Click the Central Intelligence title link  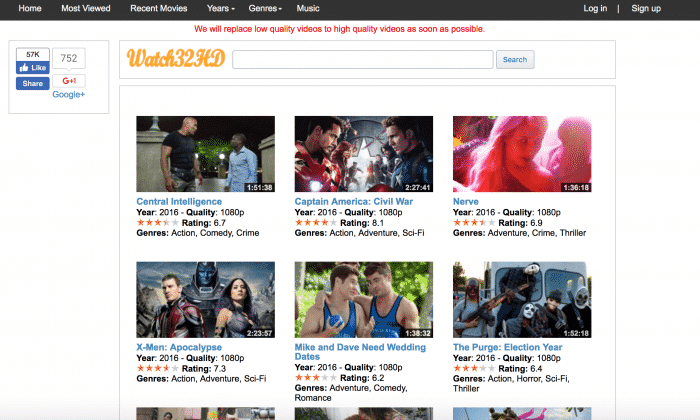click(x=179, y=201)
